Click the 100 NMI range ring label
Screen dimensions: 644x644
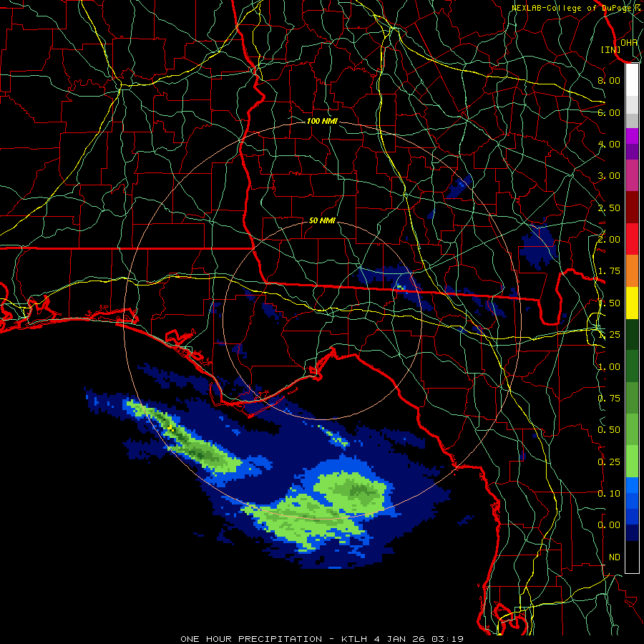click(322, 121)
